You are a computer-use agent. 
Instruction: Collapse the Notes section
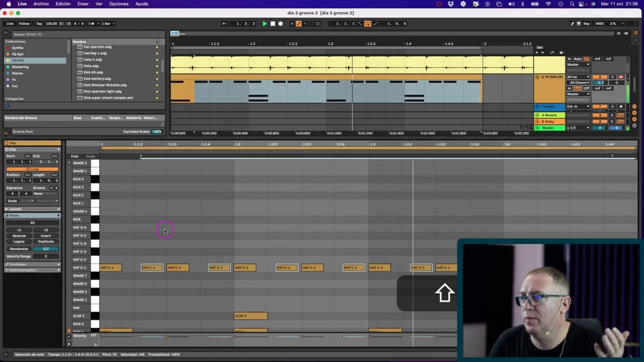tap(32, 215)
